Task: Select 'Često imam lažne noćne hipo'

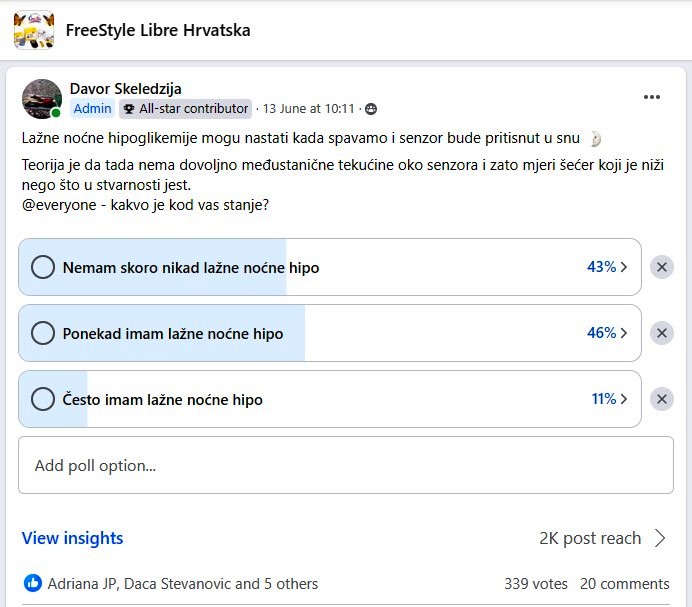Action: (43, 399)
